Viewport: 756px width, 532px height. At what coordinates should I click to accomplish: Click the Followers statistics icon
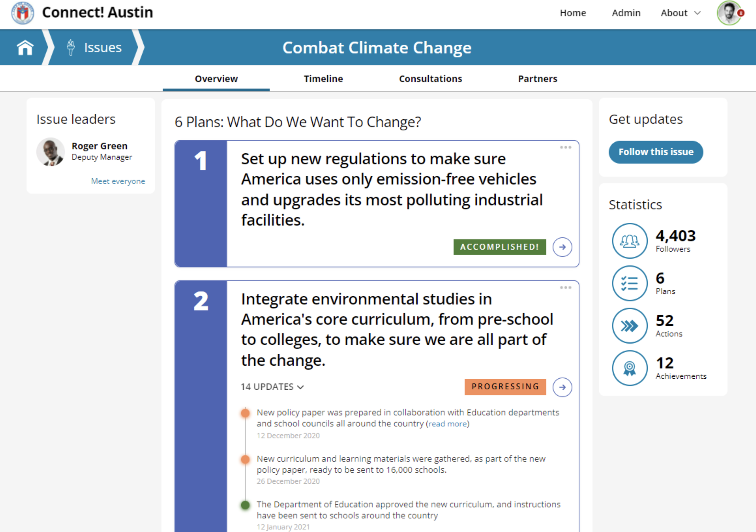[x=629, y=241]
